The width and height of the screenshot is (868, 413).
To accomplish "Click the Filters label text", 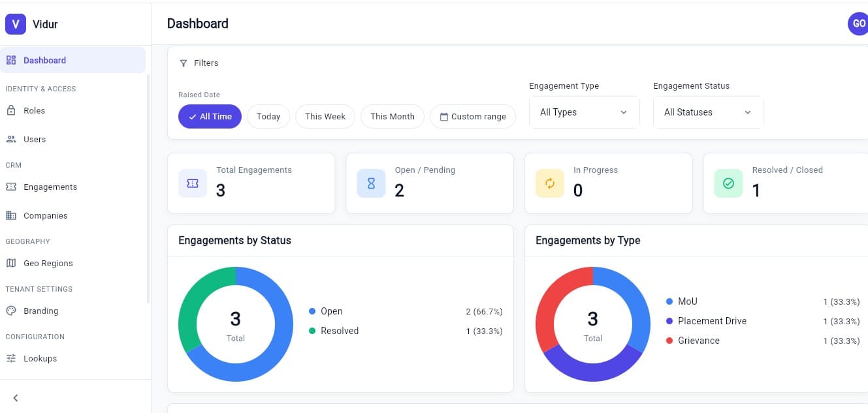I will tap(206, 63).
